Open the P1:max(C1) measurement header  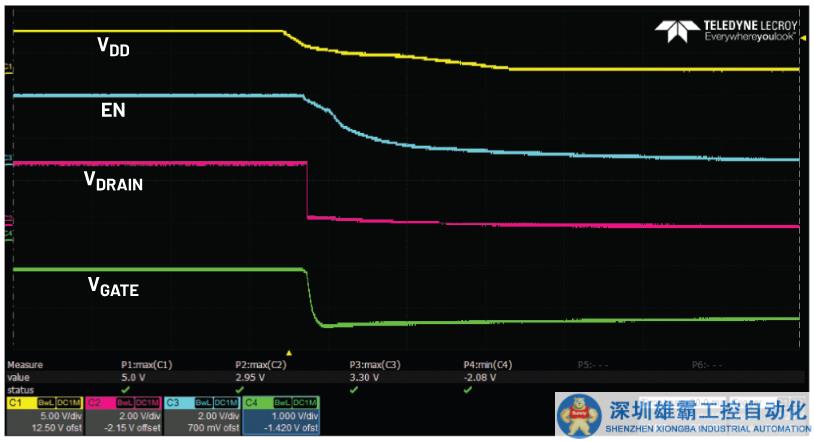click(x=145, y=366)
